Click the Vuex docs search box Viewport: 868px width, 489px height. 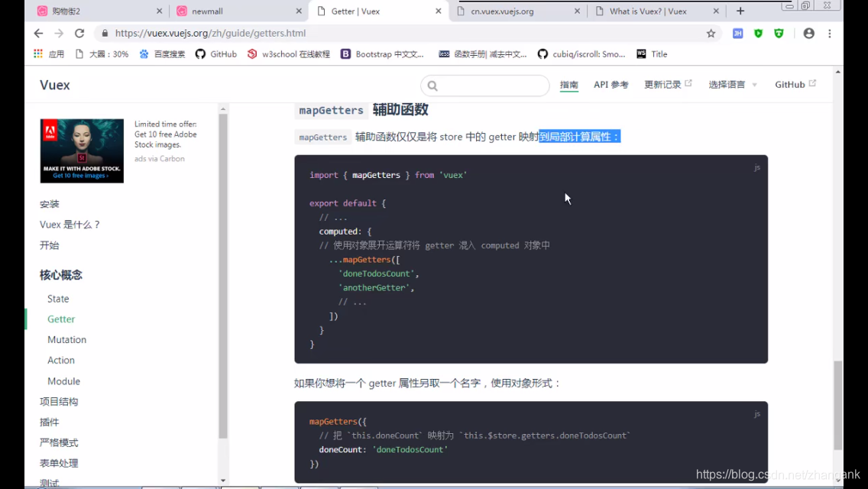[x=485, y=86]
